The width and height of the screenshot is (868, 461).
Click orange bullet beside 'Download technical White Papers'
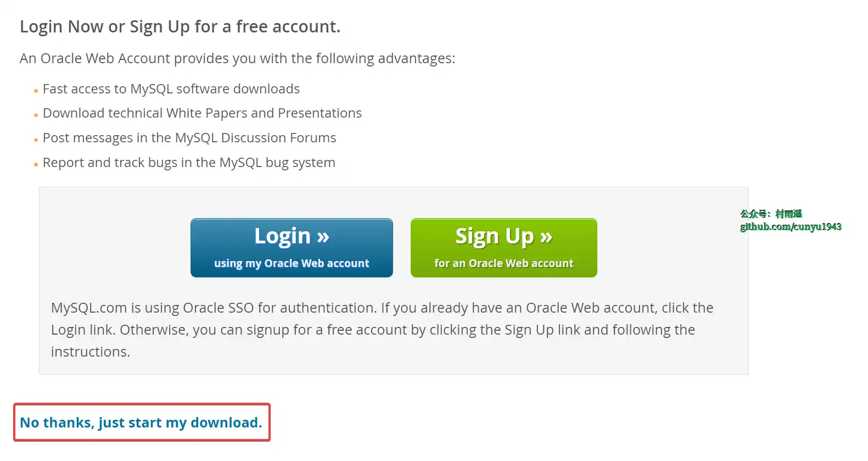[36, 115]
